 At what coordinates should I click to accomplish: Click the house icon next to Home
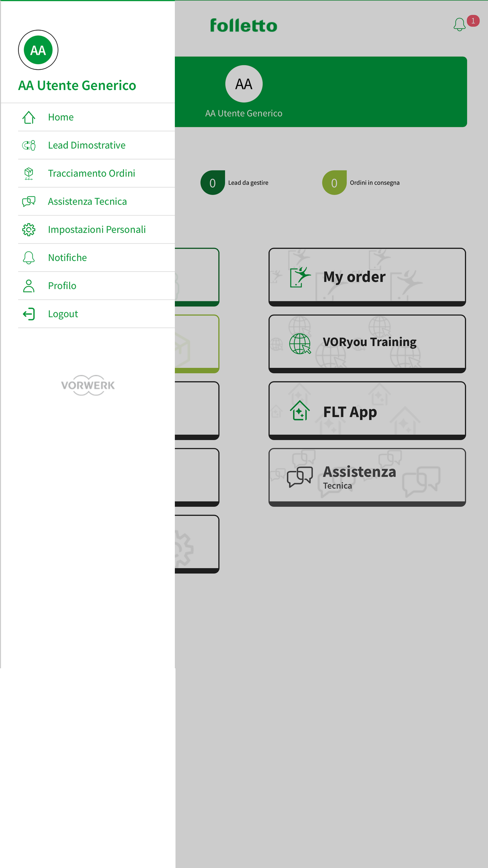(x=29, y=117)
